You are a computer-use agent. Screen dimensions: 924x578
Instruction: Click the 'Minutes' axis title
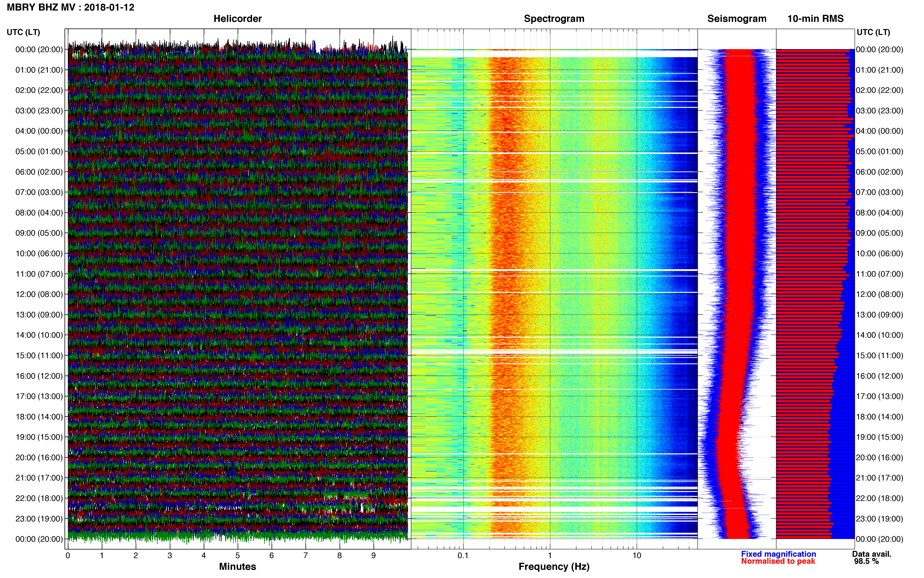tap(238, 567)
